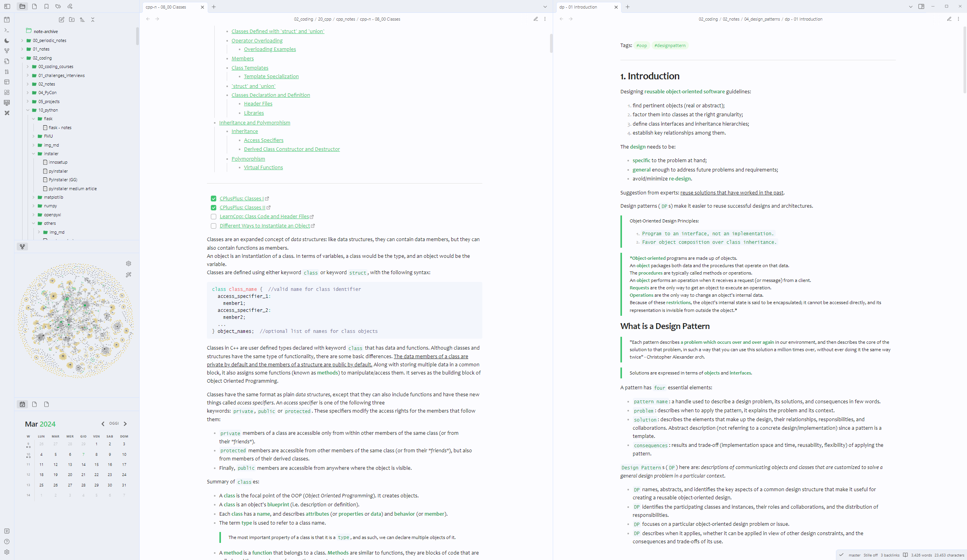Add a new tab next to cpp-n Classes tab
Viewport: 967px width, 560px height.
click(x=214, y=7)
